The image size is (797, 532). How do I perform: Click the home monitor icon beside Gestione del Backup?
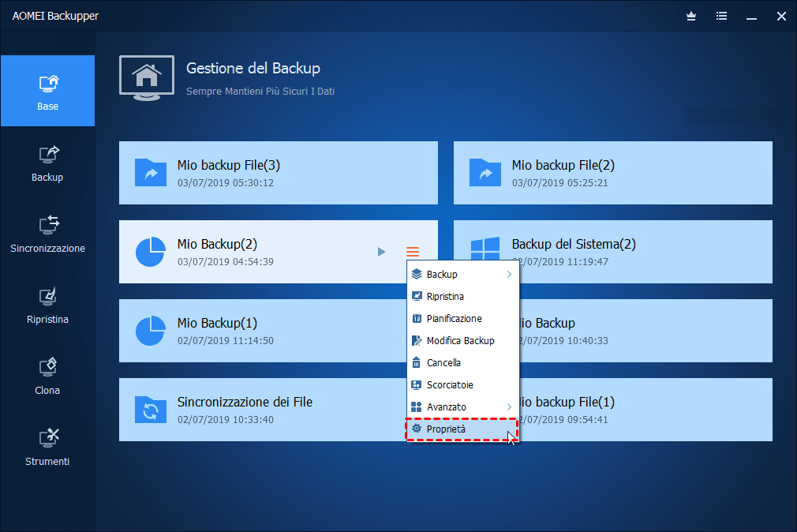[x=147, y=78]
